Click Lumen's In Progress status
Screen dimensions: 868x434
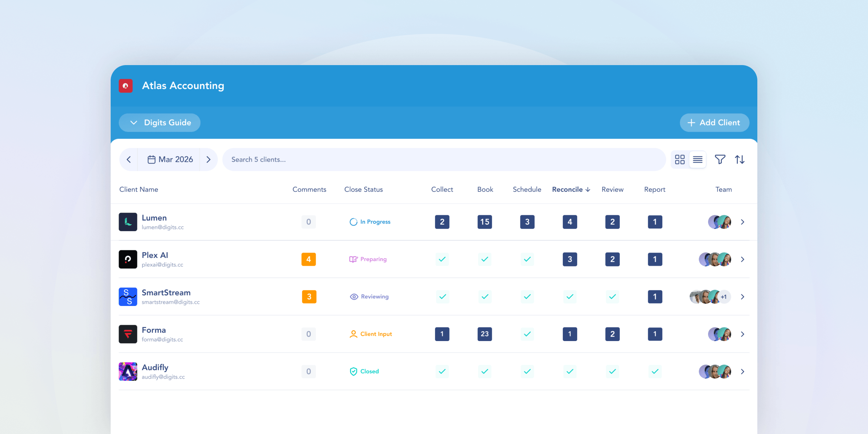(370, 222)
